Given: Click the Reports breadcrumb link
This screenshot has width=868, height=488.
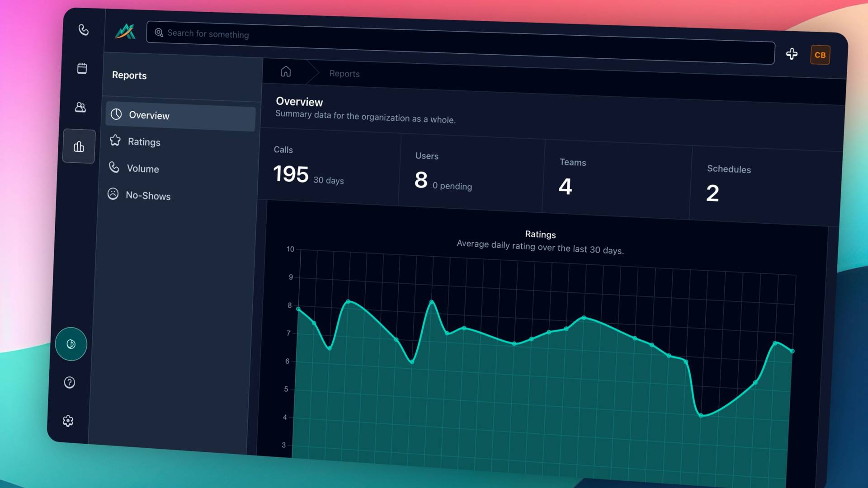Looking at the screenshot, I should [344, 74].
